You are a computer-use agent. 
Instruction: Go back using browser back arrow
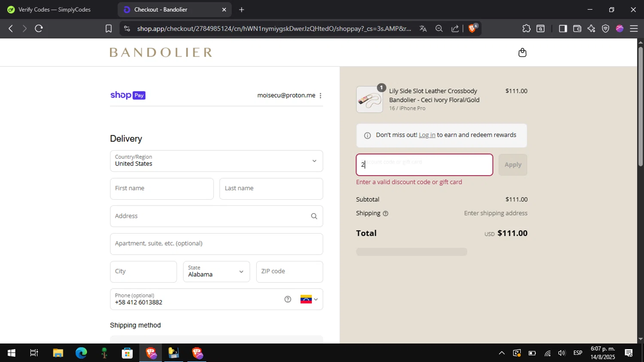point(11,28)
